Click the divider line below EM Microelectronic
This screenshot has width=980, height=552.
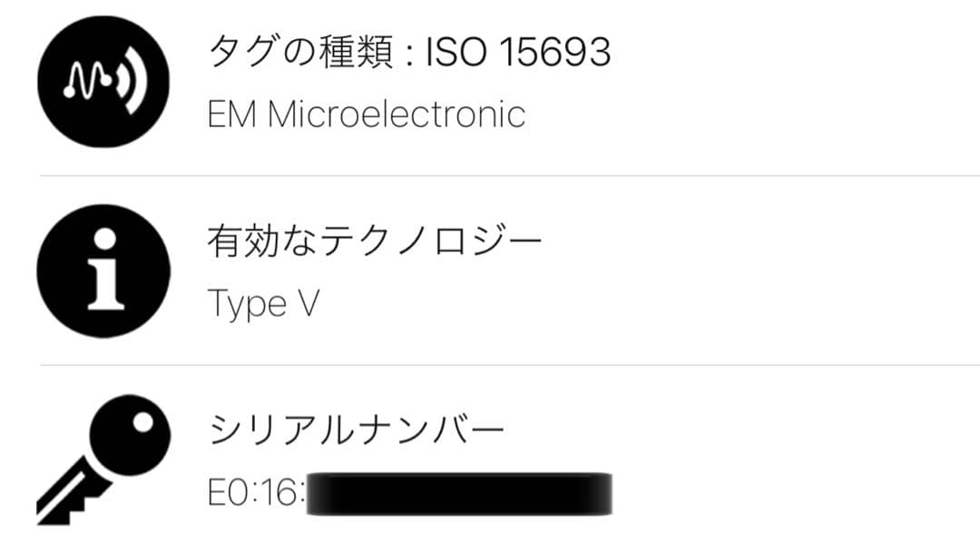click(508, 175)
